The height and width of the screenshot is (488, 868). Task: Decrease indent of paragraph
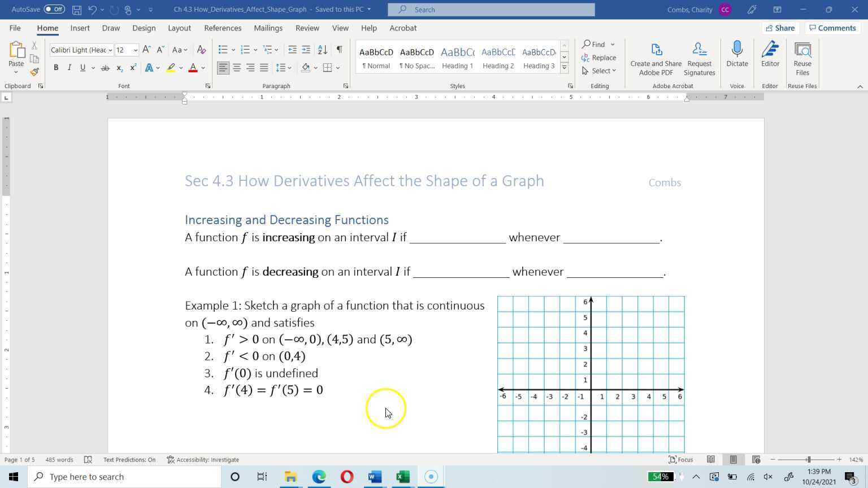click(292, 50)
